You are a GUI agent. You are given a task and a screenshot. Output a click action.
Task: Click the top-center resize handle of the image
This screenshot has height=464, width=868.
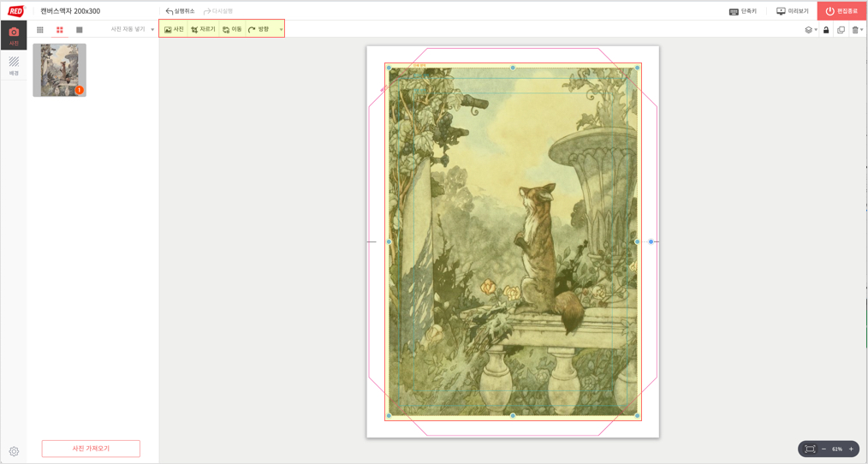click(513, 68)
